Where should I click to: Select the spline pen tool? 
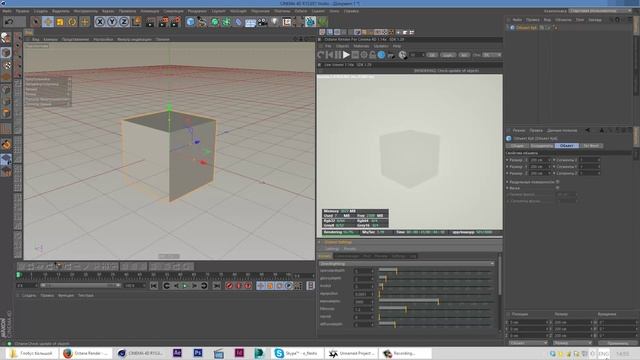pos(202,22)
